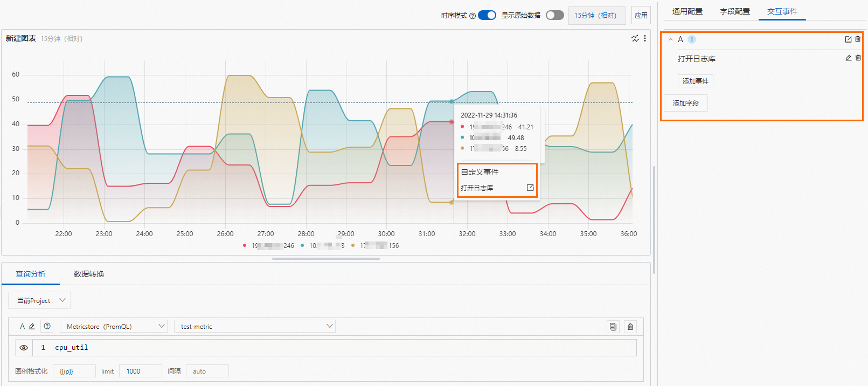868x386 pixels.
Task: Rename query A with the pencil icon
Action: (x=32, y=326)
